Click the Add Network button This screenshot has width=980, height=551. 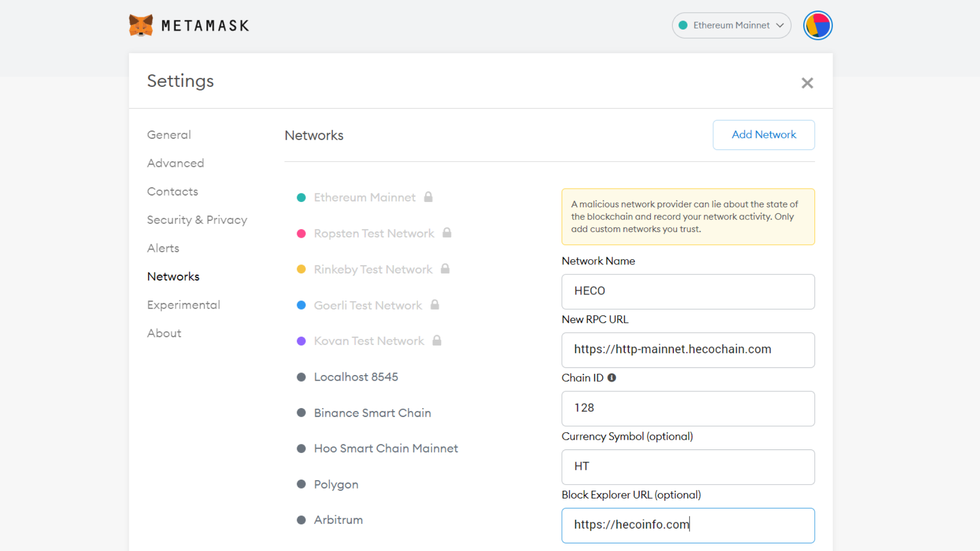[x=764, y=135]
